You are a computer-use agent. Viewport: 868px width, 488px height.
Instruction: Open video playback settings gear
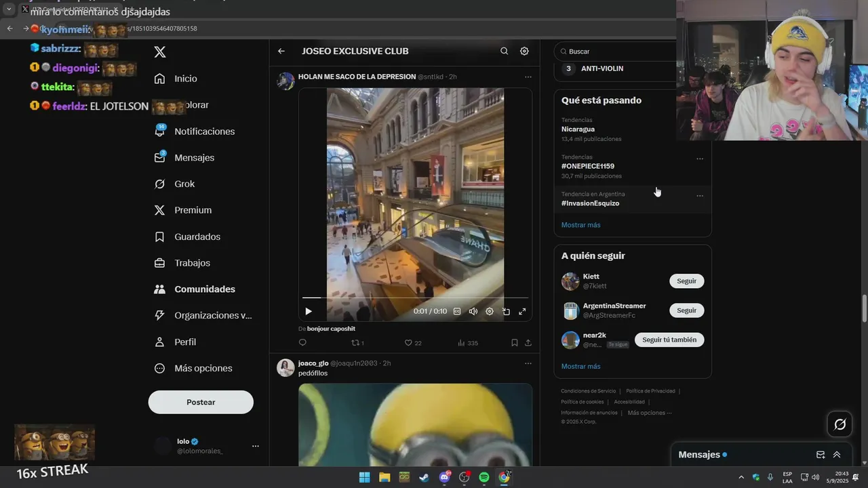(x=490, y=311)
